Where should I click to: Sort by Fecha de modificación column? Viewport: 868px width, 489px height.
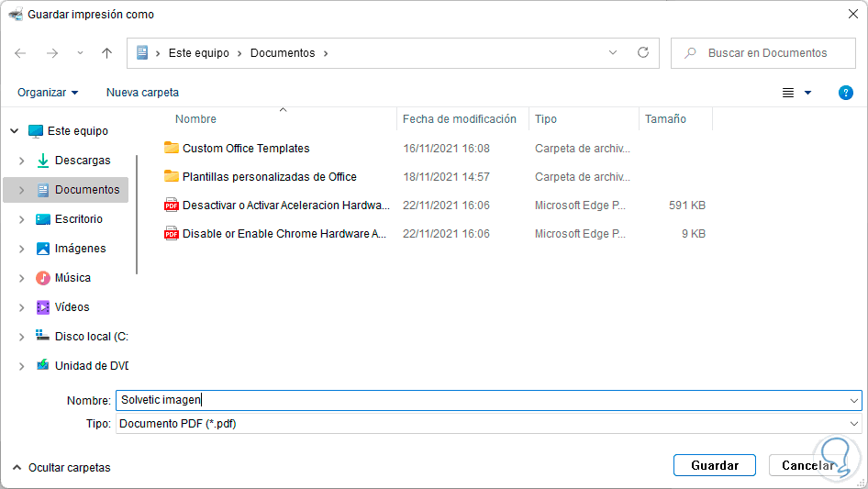(x=459, y=119)
